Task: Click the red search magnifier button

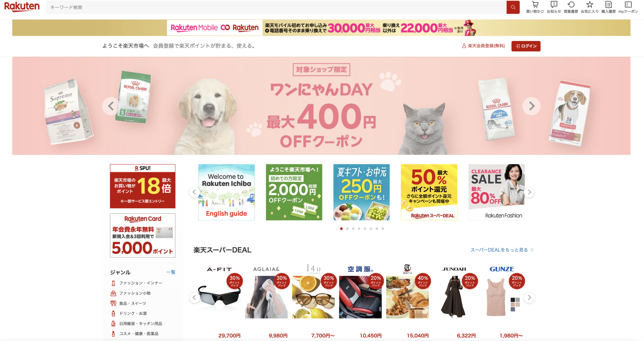Action: [x=513, y=7]
